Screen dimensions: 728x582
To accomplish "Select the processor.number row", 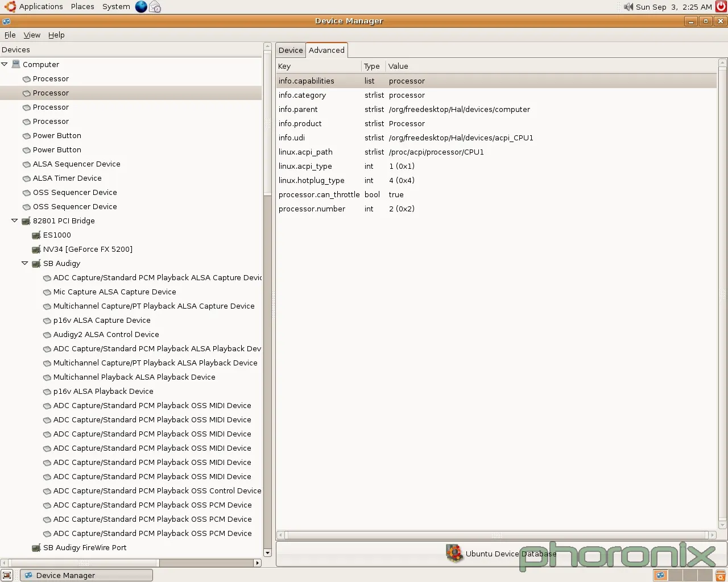I will coord(496,209).
